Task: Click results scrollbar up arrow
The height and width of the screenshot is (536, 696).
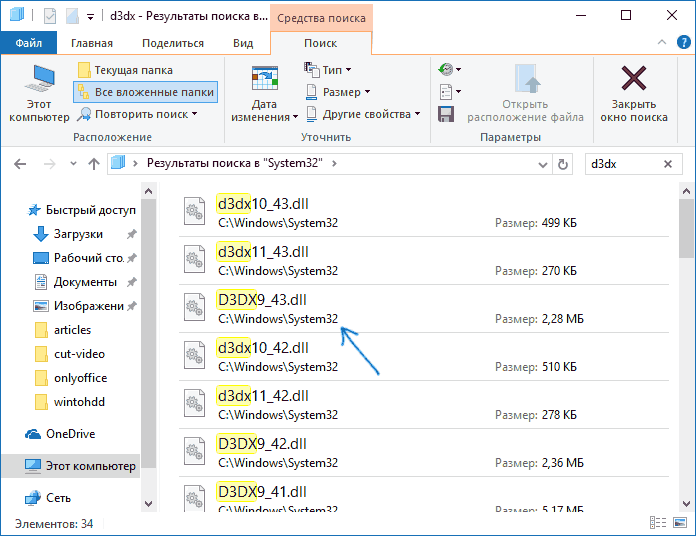Action: [686, 191]
